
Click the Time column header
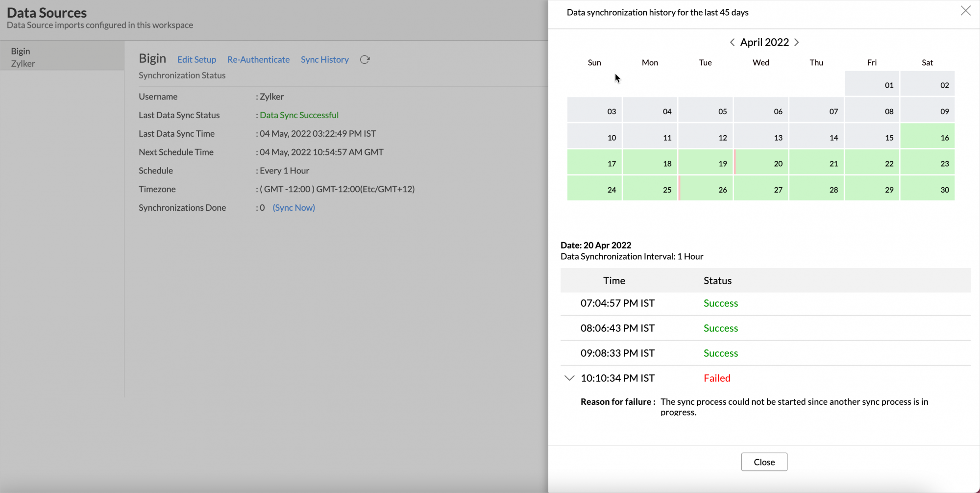point(614,280)
